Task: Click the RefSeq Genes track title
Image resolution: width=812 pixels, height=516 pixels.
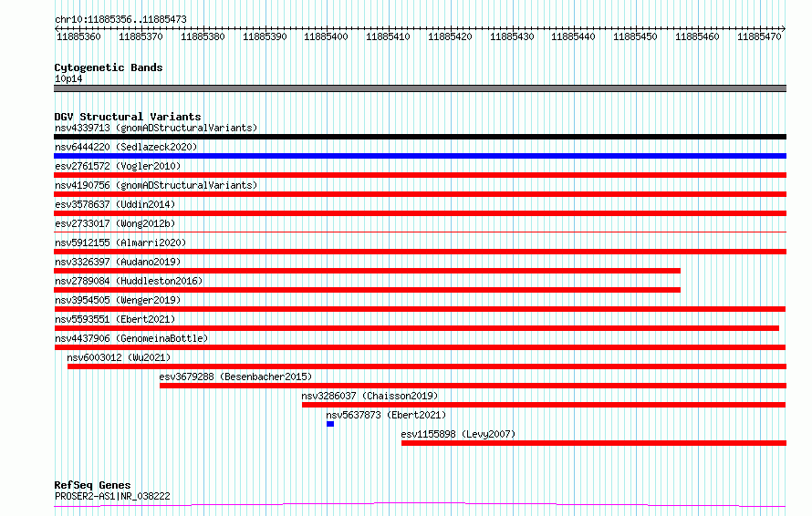Action: click(x=92, y=485)
